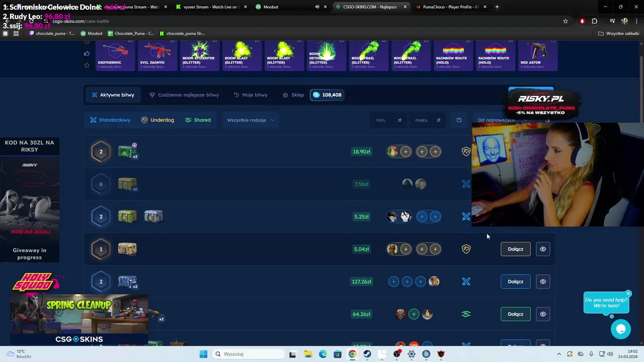Mute the audio icon in the Moobot tab

pyautogui.click(x=317, y=7)
